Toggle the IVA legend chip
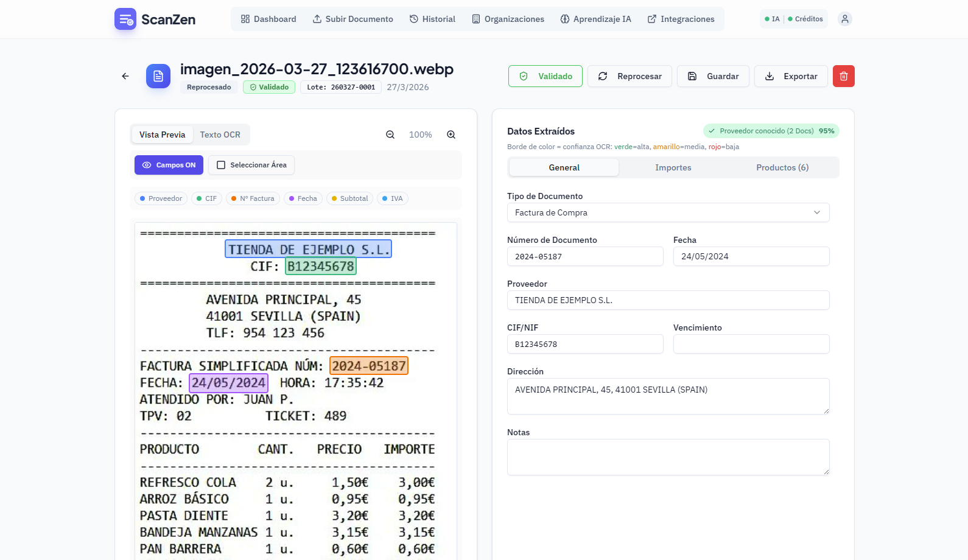Viewport: 968px width, 560px height. (x=392, y=198)
